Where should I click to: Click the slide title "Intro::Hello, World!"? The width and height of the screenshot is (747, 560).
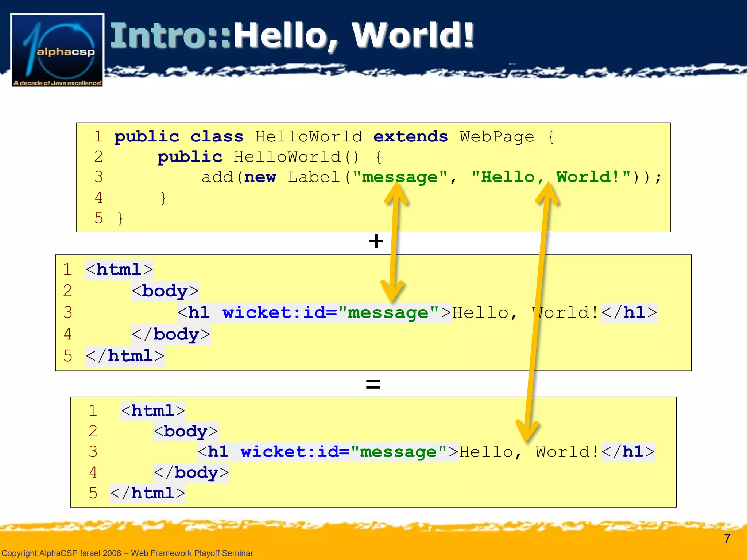(x=292, y=35)
